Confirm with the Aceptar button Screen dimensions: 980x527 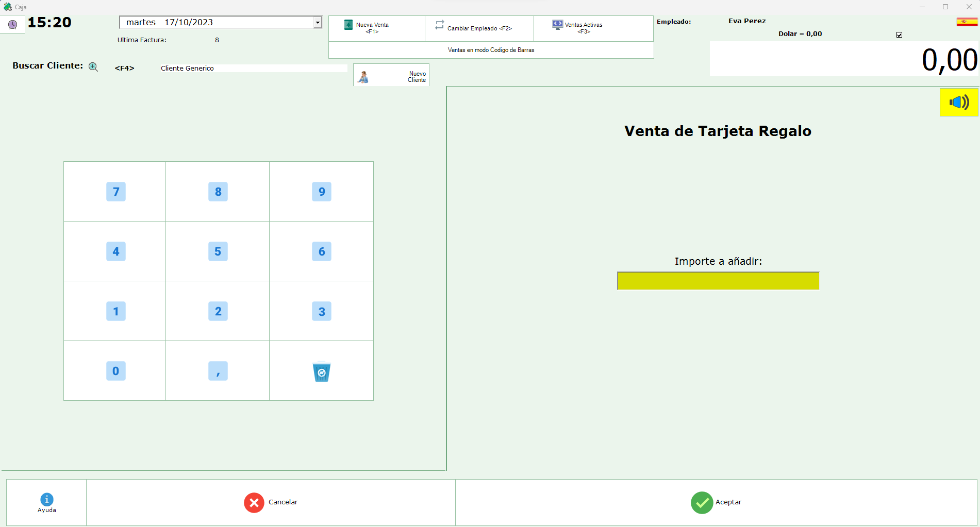point(716,502)
